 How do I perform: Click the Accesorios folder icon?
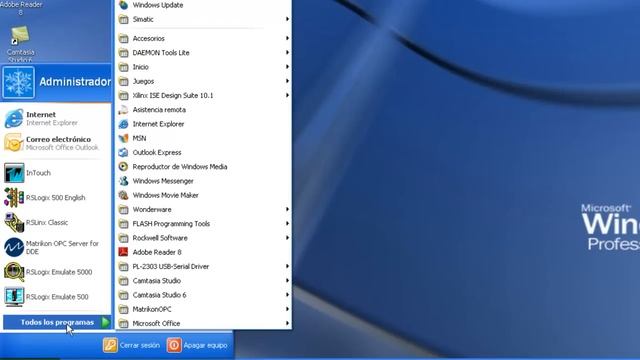click(123, 38)
